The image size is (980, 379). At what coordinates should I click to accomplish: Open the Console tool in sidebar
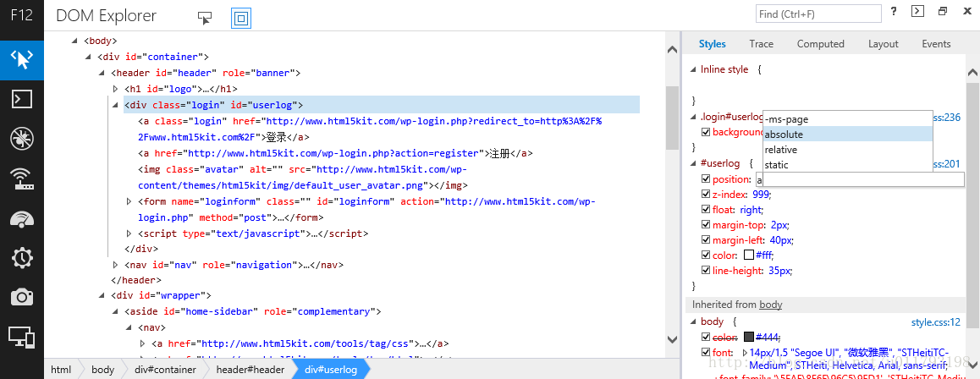(22, 99)
